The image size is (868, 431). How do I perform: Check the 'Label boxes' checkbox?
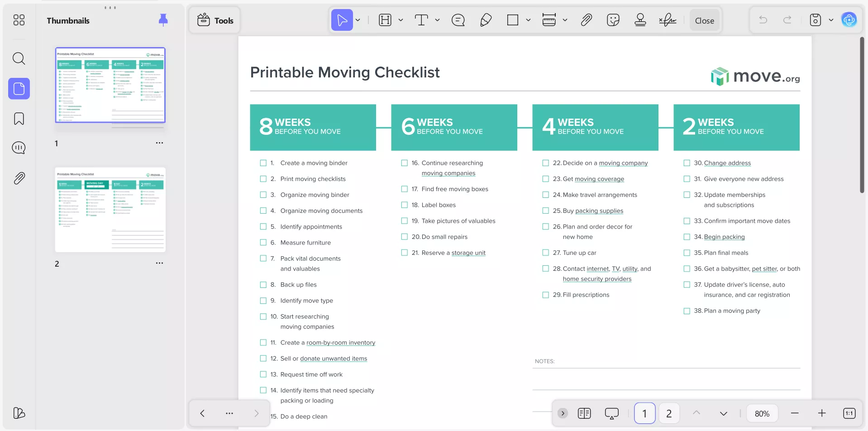point(404,205)
